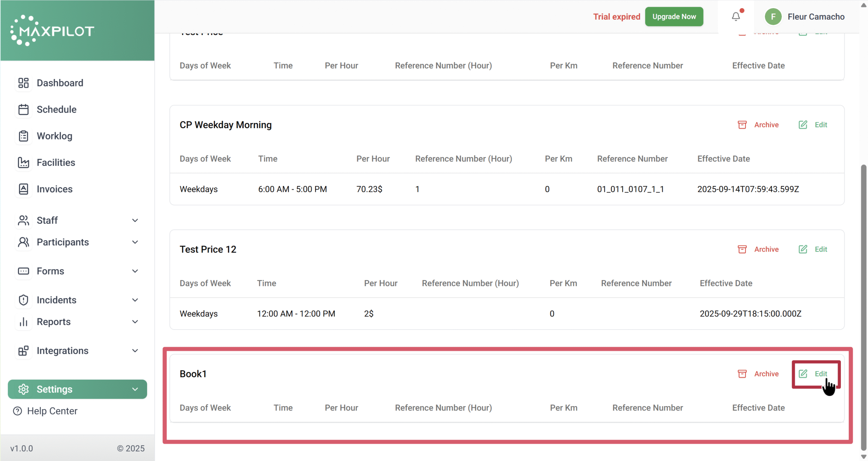
Task: Click Edit pencil icon for Test Price 12
Action: tap(803, 249)
